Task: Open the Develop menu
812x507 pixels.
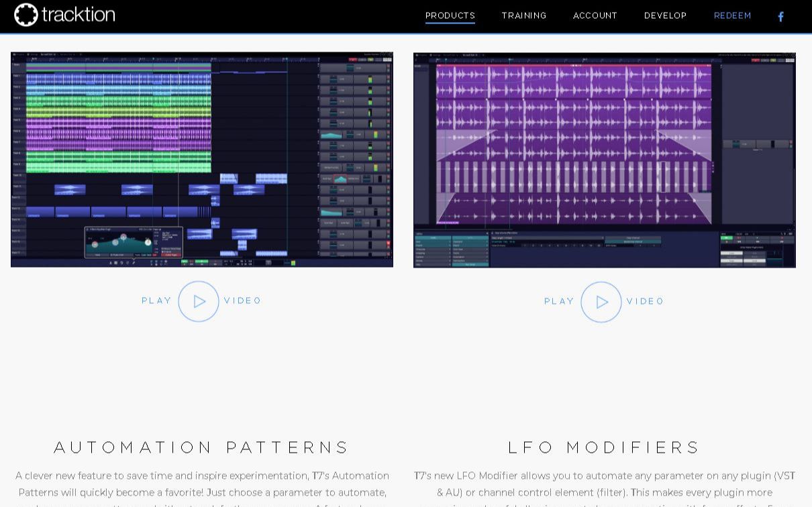Action: tap(666, 15)
